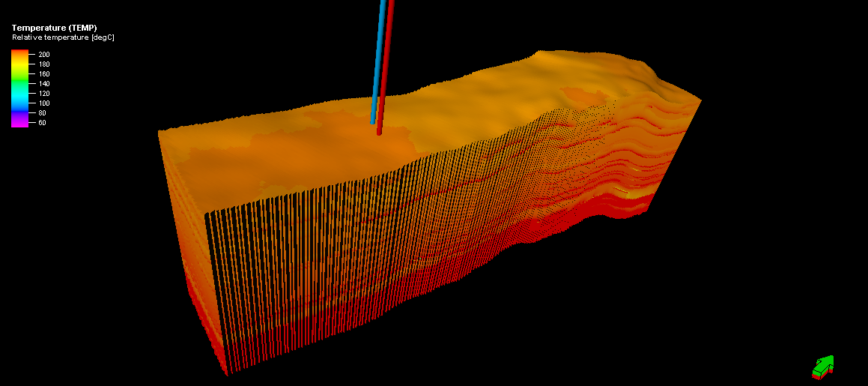Click the Temperature (TEMP) legend title
The image size is (868, 386).
point(54,28)
